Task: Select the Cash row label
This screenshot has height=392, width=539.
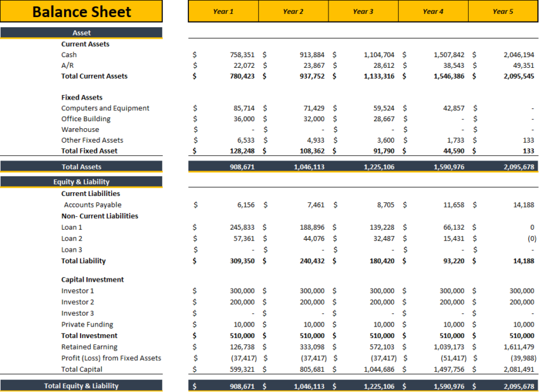Action: [x=69, y=55]
